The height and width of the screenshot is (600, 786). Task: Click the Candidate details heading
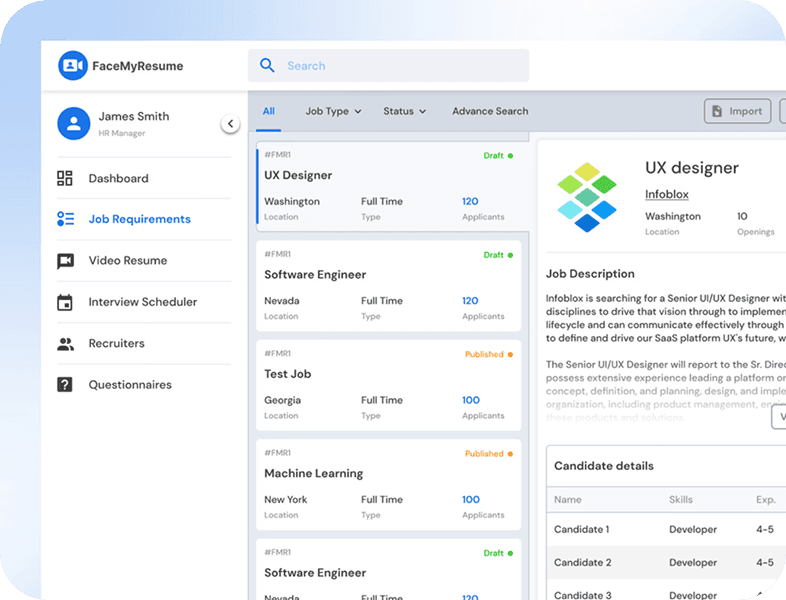(x=604, y=466)
